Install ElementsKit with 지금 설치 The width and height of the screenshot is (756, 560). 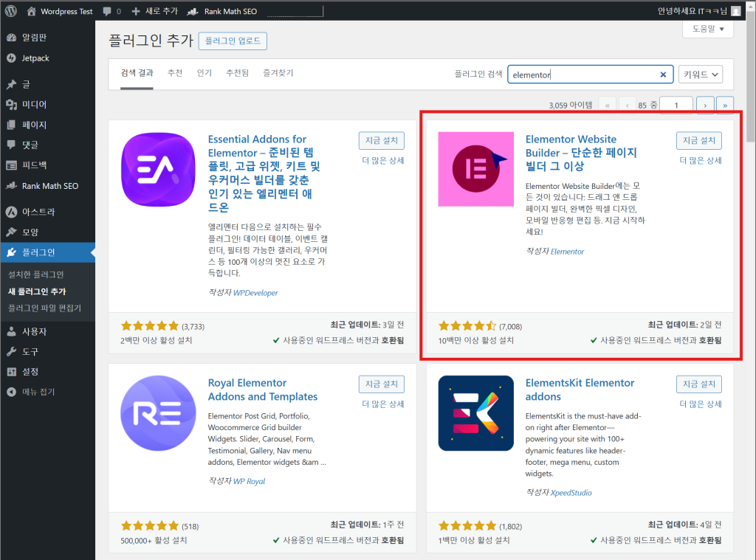[x=699, y=384]
